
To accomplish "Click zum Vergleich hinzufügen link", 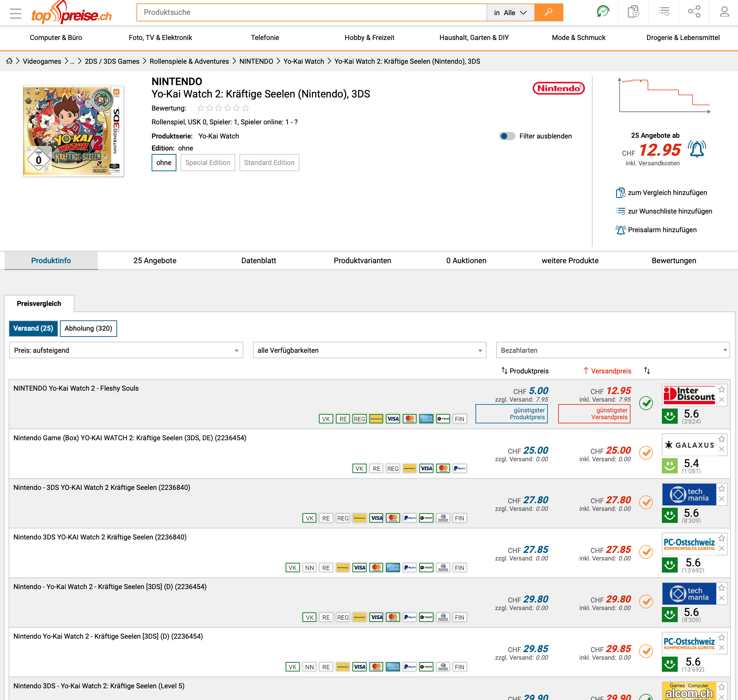I will pos(667,193).
